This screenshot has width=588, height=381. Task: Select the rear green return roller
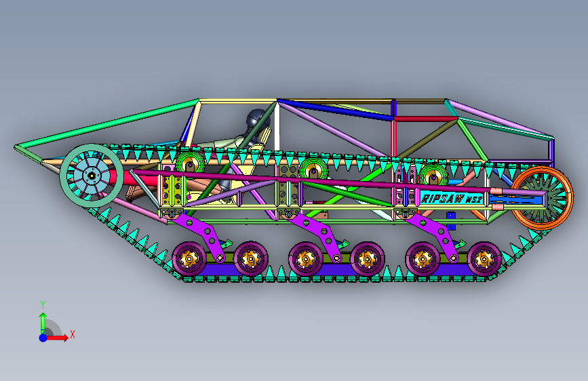[433, 176]
